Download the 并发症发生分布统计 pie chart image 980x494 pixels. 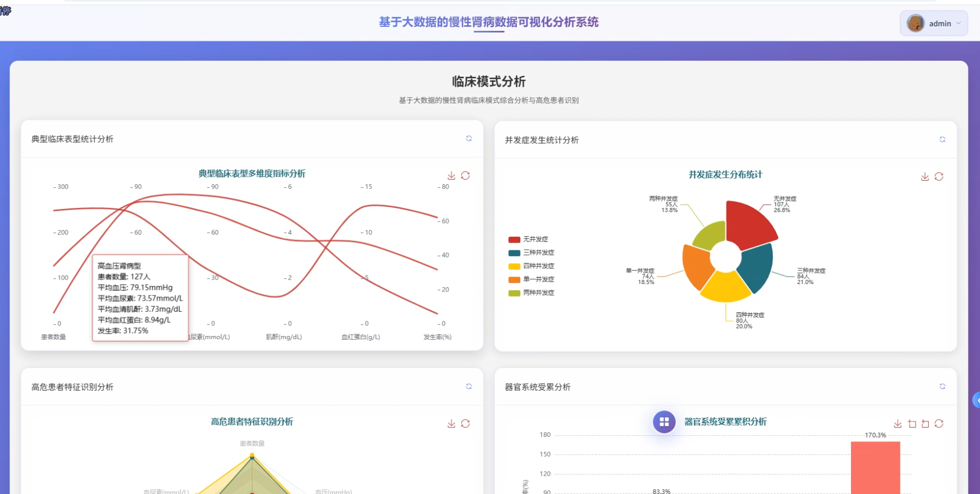tap(925, 177)
